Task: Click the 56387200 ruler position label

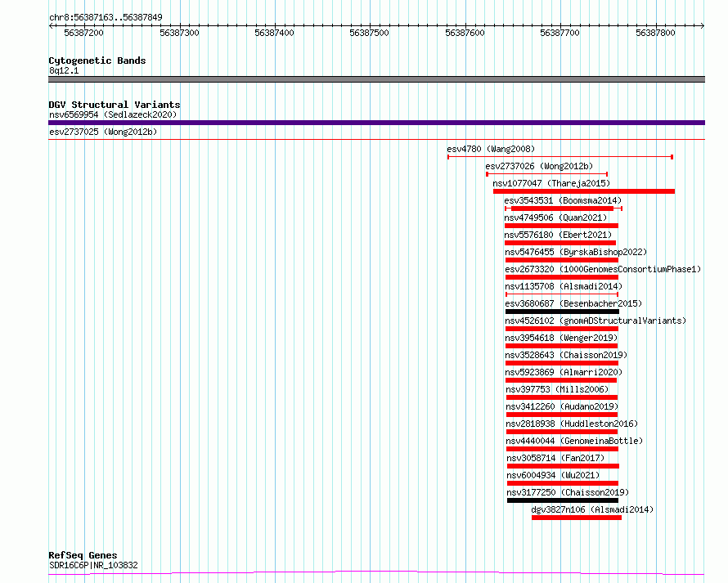Action: [83, 33]
